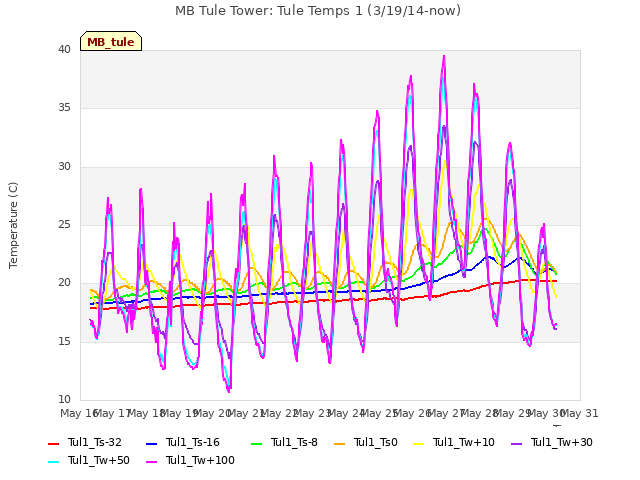Click the Temperature (C) axis label

coord(13,225)
